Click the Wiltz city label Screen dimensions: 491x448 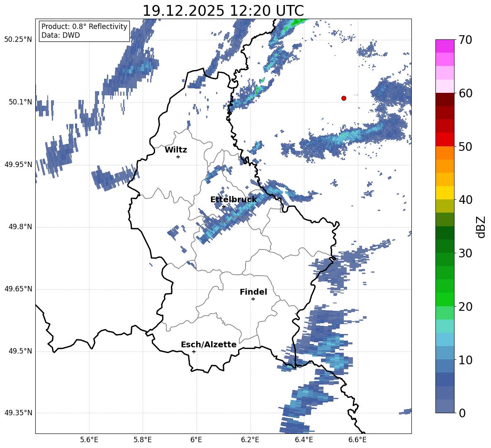point(176,150)
